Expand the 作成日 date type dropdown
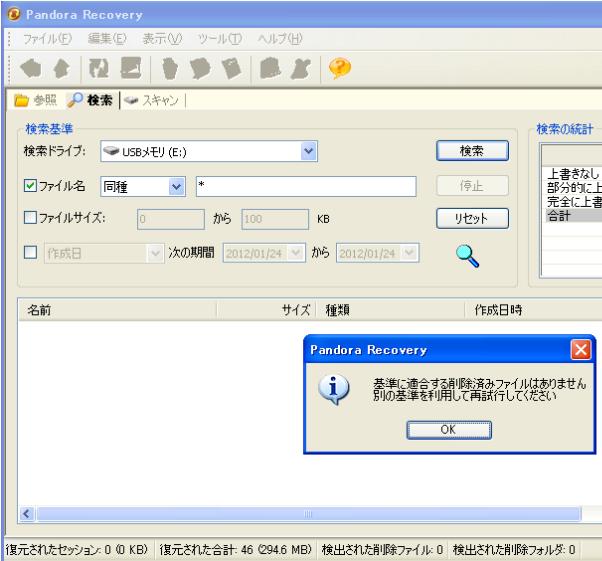The image size is (602, 561). [x=155, y=253]
